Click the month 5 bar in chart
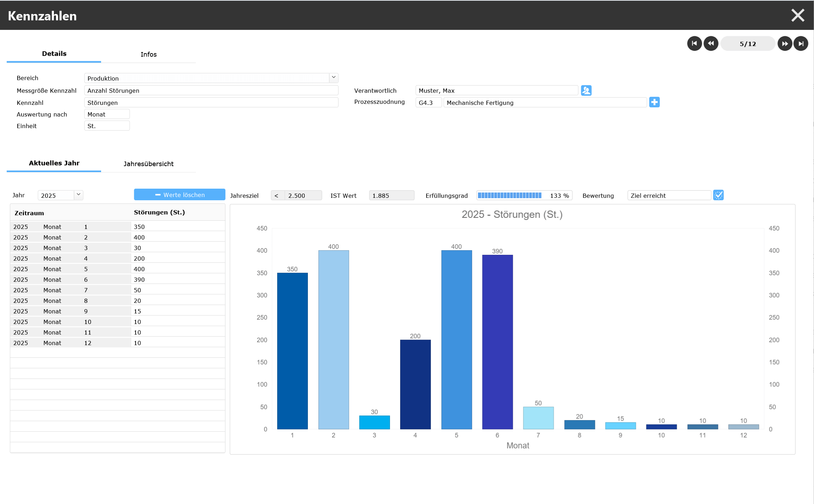This screenshot has height=504, width=814. [x=456, y=339]
